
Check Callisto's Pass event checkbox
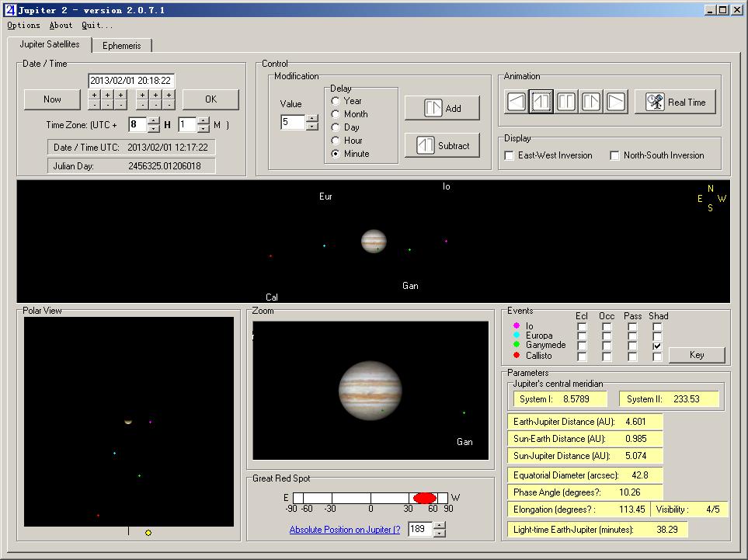pos(632,357)
